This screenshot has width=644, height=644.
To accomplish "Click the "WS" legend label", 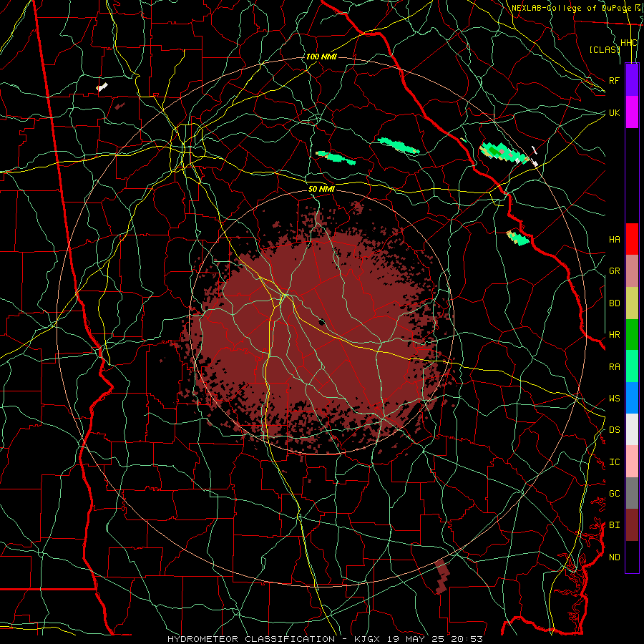I will 614,399.
